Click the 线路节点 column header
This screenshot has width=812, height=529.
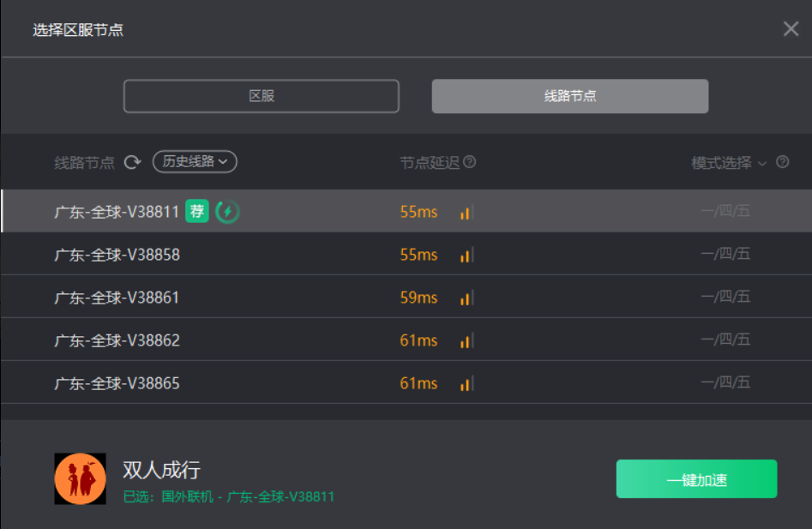pos(84,163)
